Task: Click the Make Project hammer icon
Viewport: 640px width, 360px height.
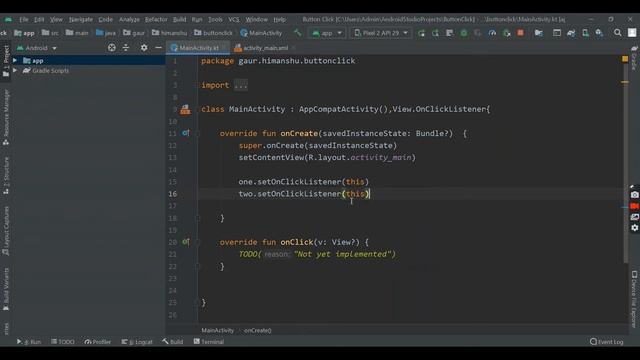Action: (298, 33)
